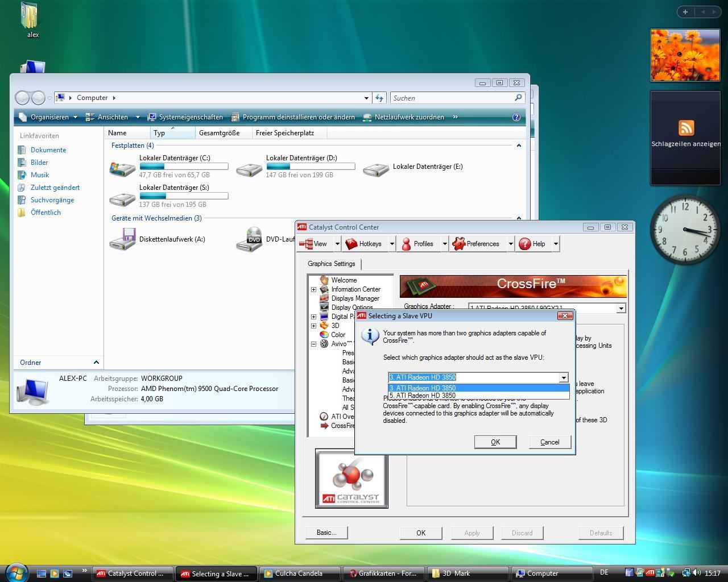Open the Organisieren menu

[x=48, y=117]
